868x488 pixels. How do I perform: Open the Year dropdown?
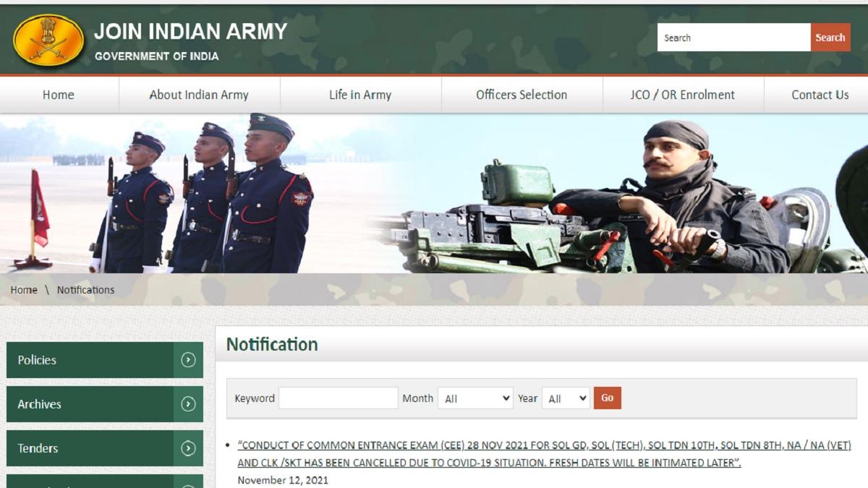pos(566,398)
